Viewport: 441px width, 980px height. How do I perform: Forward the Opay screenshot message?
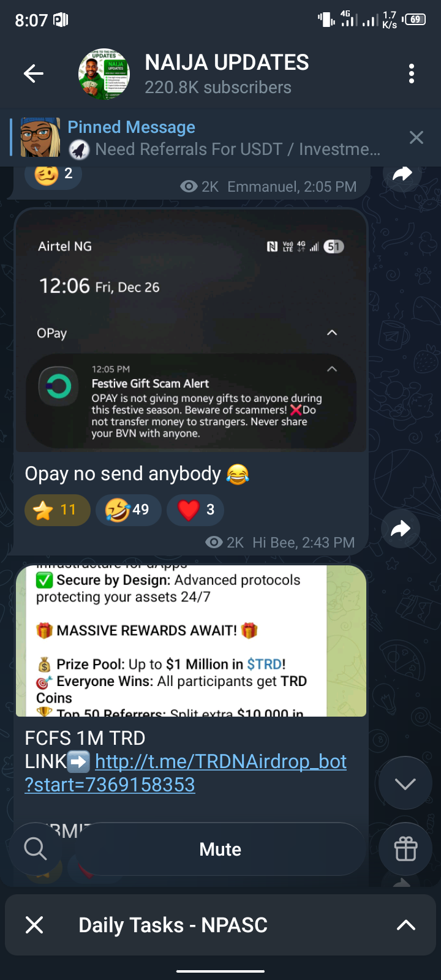pyautogui.click(x=401, y=528)
